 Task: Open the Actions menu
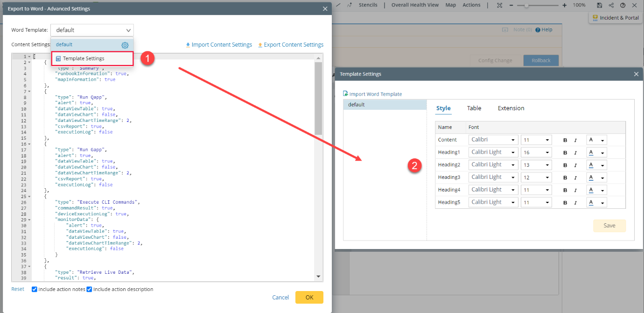[471, 5]
